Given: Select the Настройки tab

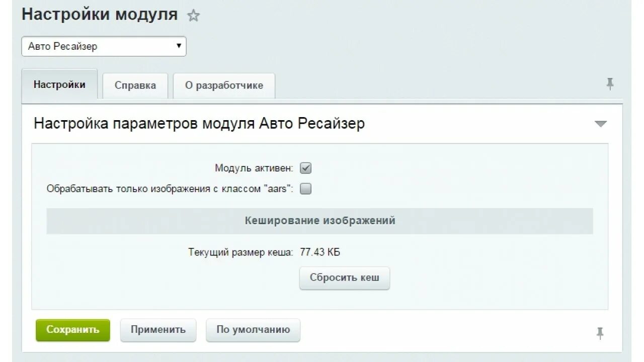Looking at the screenshot, I should tap(59, 84).
